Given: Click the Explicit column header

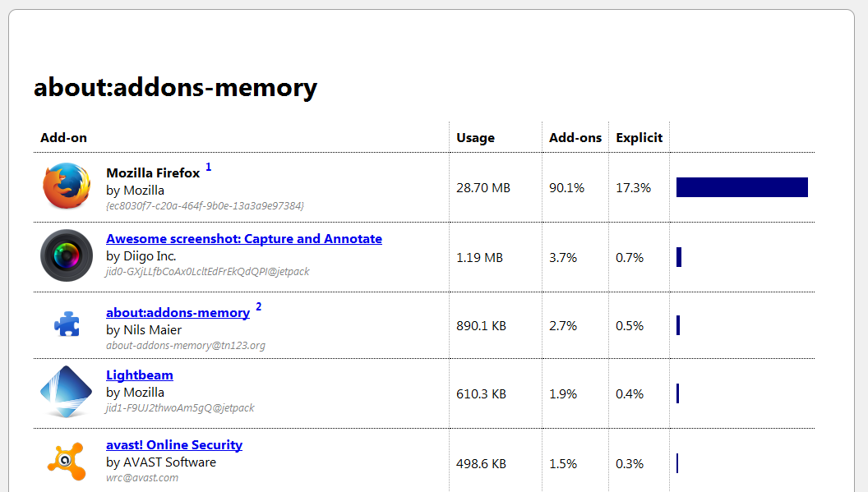Looking at the screenshot, I should pos(639,138).
